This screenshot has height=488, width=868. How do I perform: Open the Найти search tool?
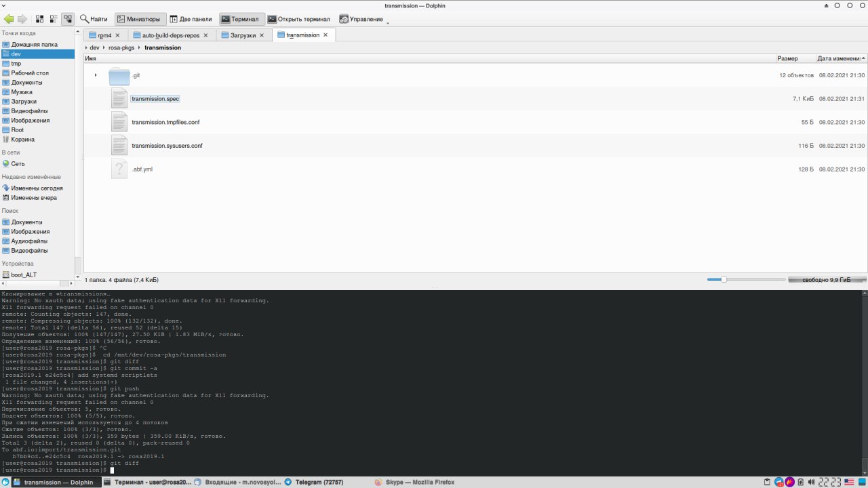[94, 19]
